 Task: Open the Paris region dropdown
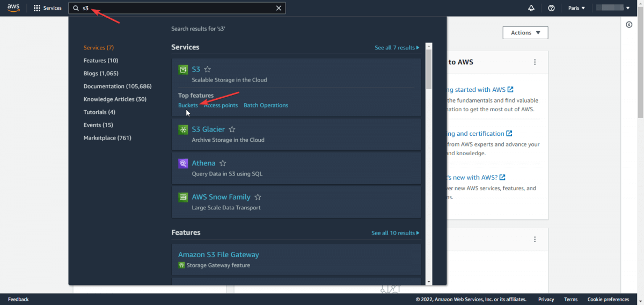coord(576,8)
